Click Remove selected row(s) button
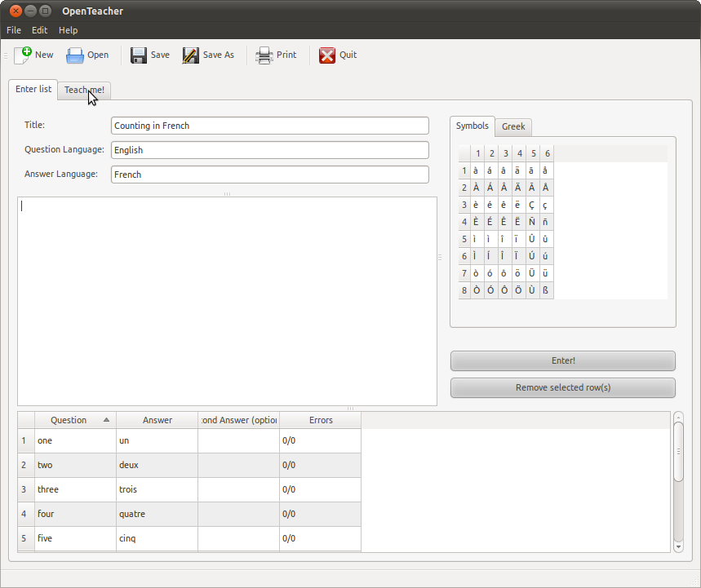701x588 pixels. 563,387
